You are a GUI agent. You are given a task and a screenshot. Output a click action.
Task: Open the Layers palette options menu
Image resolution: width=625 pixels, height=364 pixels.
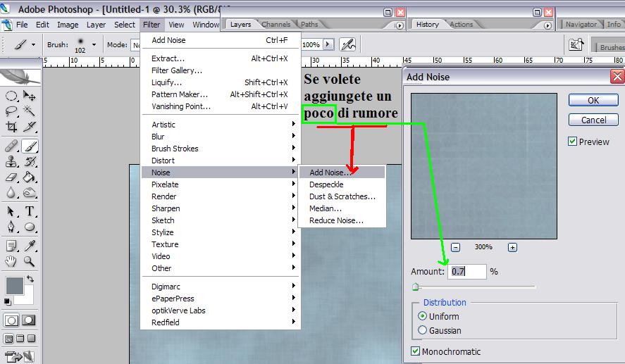click(399, 25)
